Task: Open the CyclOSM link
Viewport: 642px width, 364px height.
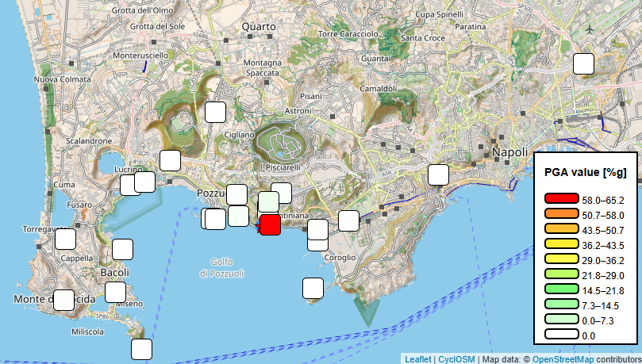Action: [456, 359]
